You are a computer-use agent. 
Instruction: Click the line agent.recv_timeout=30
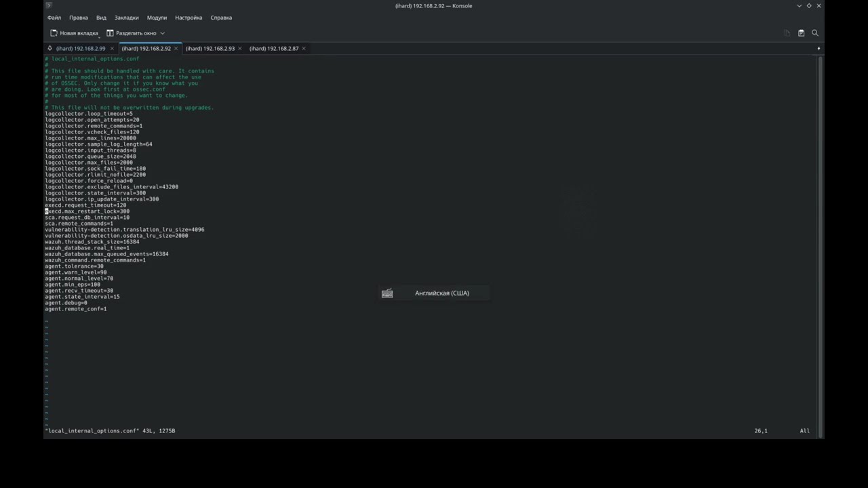pyautogui.click(x=79, y=291)
